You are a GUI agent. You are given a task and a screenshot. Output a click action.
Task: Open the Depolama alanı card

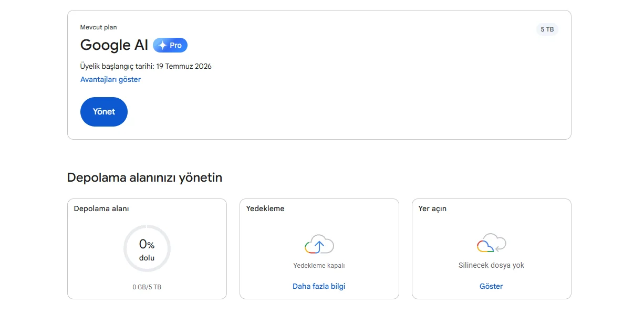pos(147,249)
